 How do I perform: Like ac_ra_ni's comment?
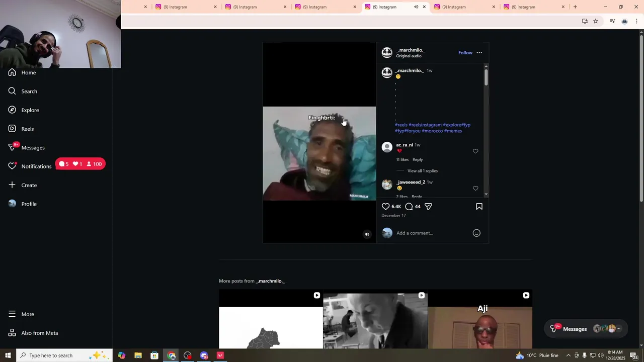[x=475, y=151]
